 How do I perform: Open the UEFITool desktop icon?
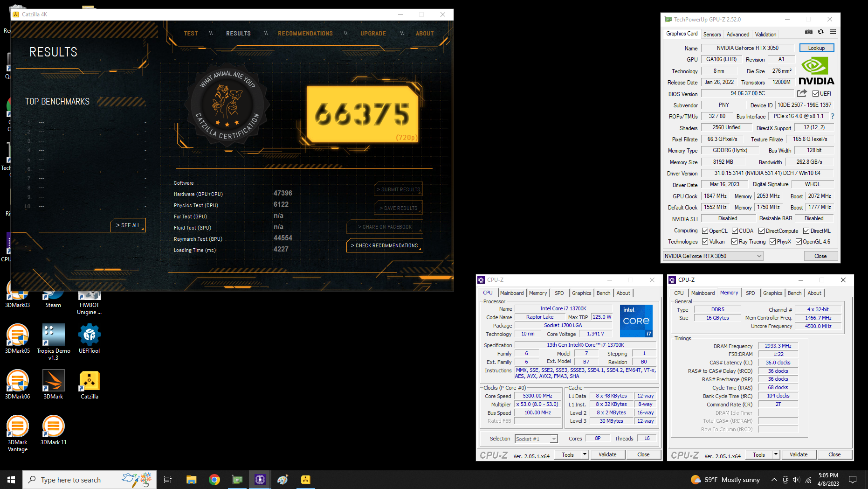(90, 339)
